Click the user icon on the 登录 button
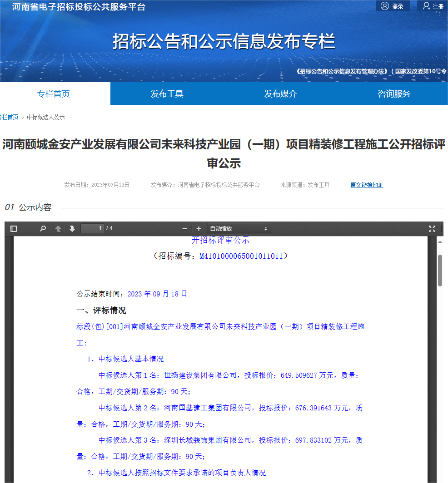Viewport: 448px width, 483px height. [x=385, y=5]
